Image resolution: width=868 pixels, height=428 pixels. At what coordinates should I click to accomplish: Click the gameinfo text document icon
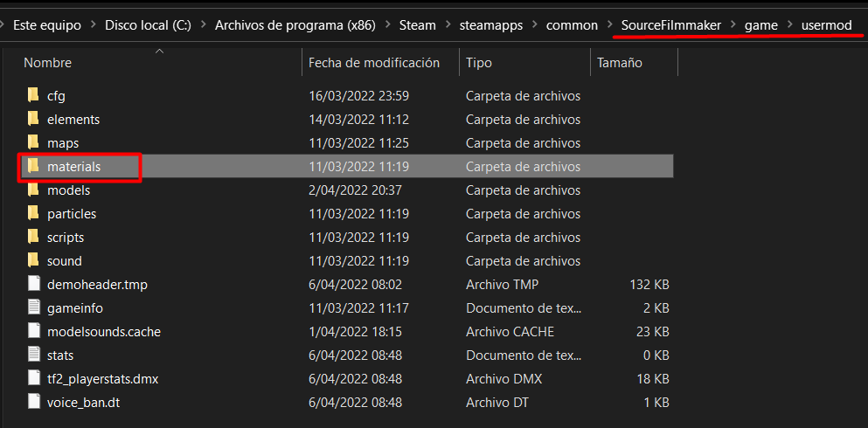coord(33,307)
